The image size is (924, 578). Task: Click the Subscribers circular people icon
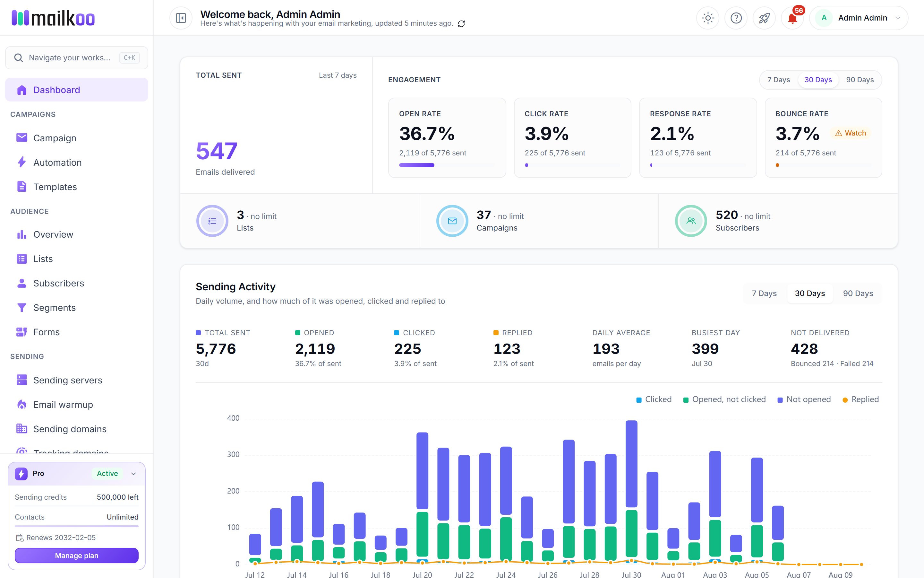[691, 221]
